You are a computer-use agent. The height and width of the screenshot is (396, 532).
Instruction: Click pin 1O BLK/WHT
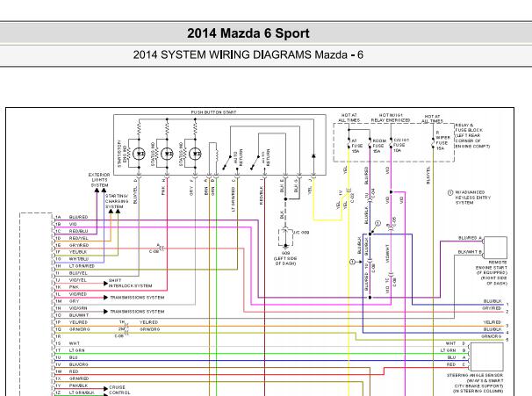pyautogui.click(x=72, y=315)
